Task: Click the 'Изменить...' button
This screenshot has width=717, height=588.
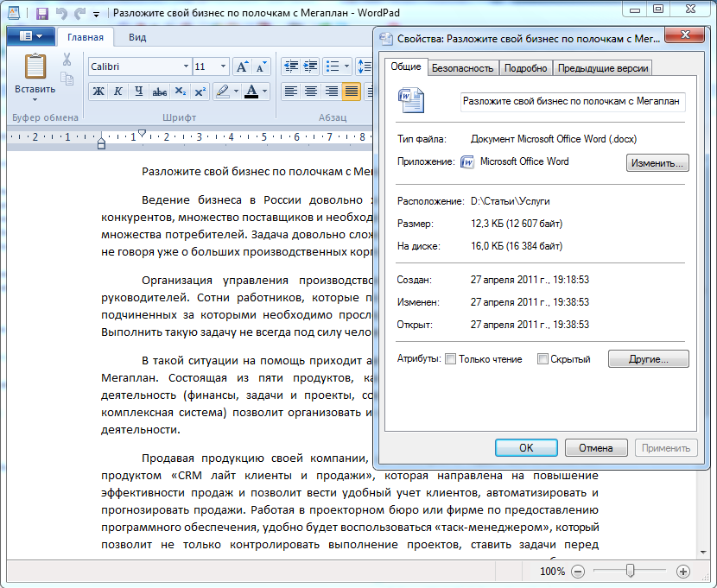Action: (657, 162)
